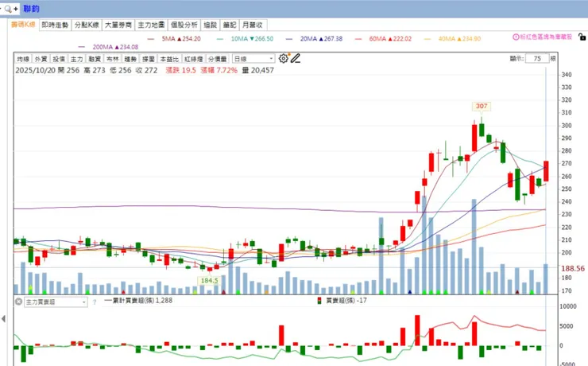Viewport: 588px width, 366px height.
Task: Switch to the 大量券商 tab
Action: (118, 25)
